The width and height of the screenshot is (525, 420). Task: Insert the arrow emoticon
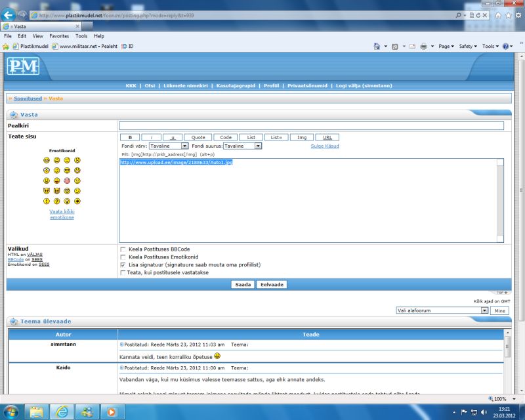click(x=77, y=201)
